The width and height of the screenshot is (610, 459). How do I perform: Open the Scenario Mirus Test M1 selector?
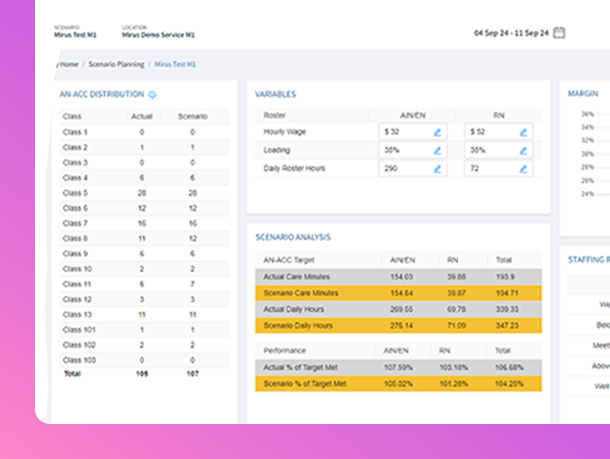[75, 32]
